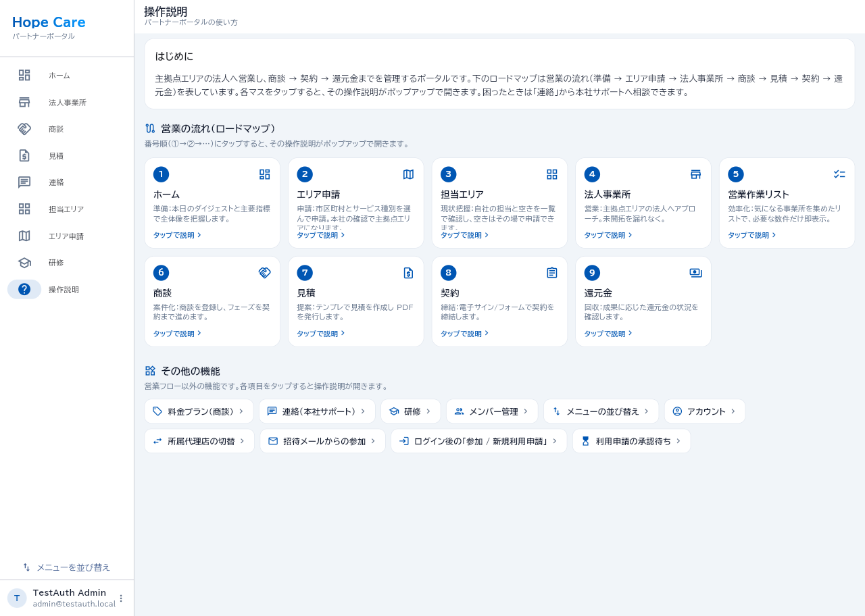Image resolution: width=865 pixels, height=616 pixels.
Task: Click the dashboard icon on ホーム roadmap card
Action: 264,174
